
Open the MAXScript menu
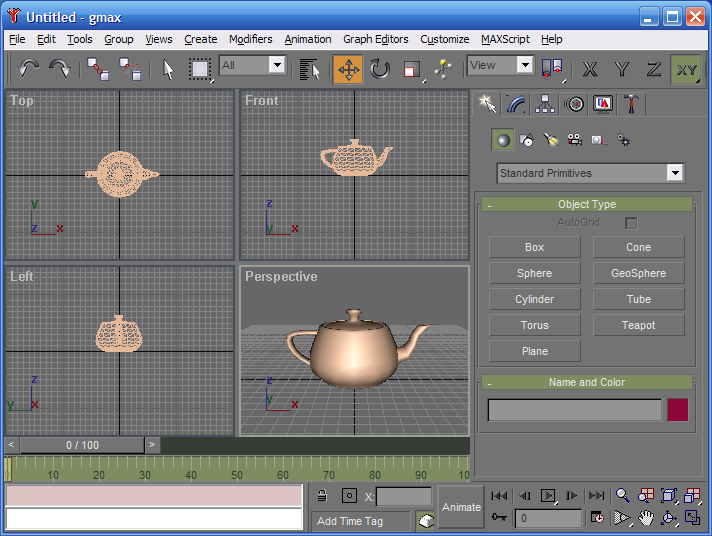pyautogui.click(x=505, y=39)
